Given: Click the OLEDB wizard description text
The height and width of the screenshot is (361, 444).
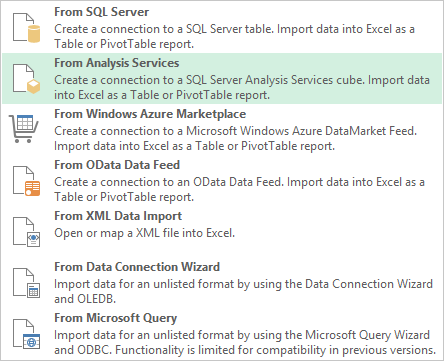Looking at the screenshot, I should point(243,291).
